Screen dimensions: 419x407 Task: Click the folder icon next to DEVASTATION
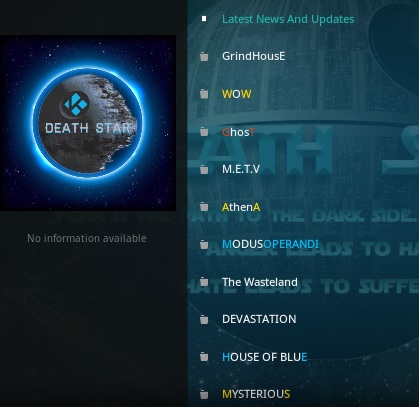pos(204,320)
